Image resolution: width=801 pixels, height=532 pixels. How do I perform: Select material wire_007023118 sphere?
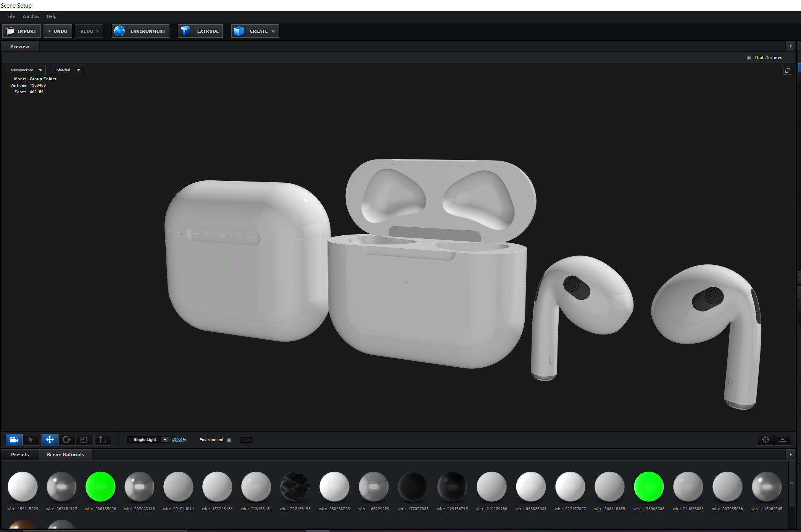point(139,486)
